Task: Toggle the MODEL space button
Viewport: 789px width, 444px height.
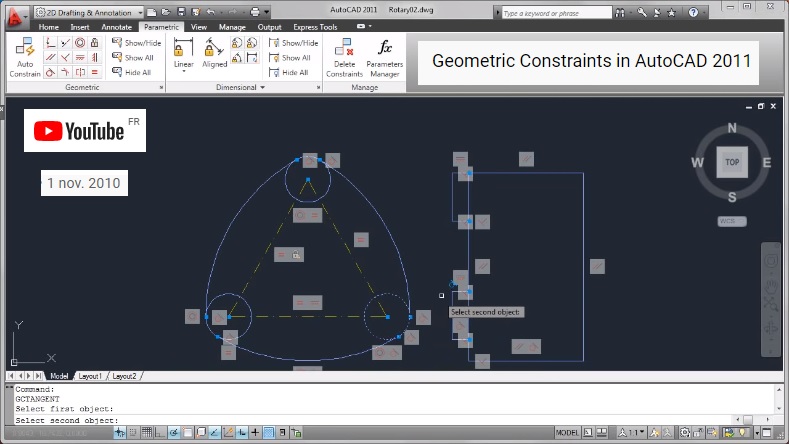Action: click(567, 432)
